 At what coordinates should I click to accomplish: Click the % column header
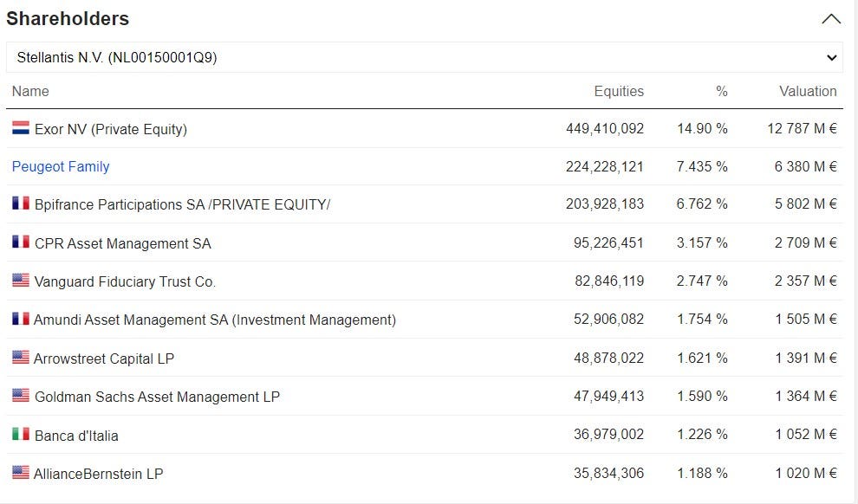(x=722, y=91)
